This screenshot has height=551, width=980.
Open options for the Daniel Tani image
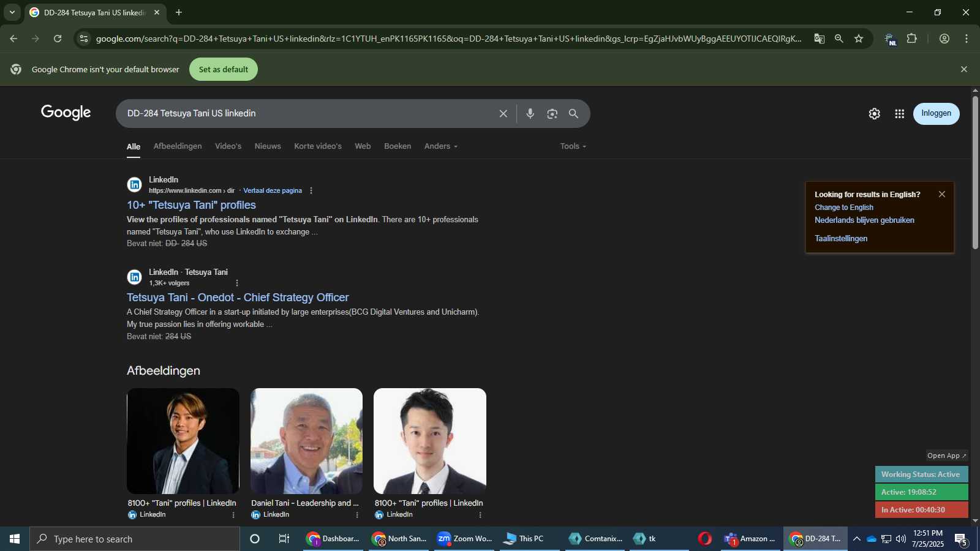pos(357,515)
